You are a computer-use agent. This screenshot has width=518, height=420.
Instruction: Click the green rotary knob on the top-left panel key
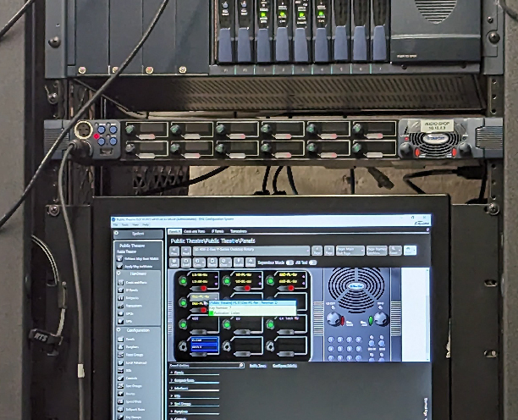coord(182,279)
